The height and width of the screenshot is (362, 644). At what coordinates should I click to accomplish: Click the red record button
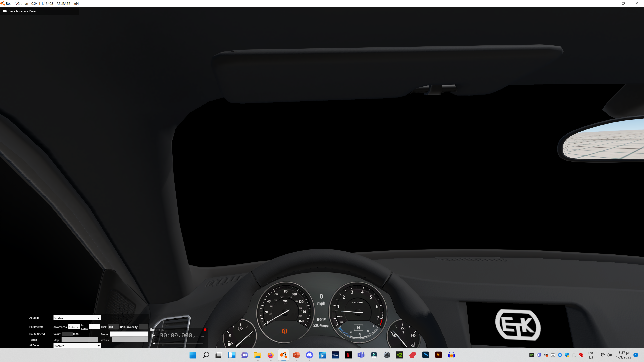[x=205, y=330]
